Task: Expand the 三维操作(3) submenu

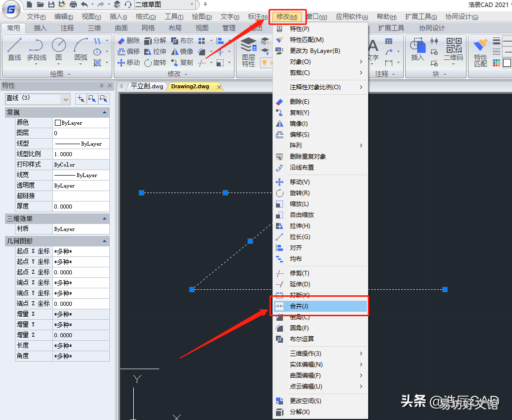Action: [x=320, y=354]
